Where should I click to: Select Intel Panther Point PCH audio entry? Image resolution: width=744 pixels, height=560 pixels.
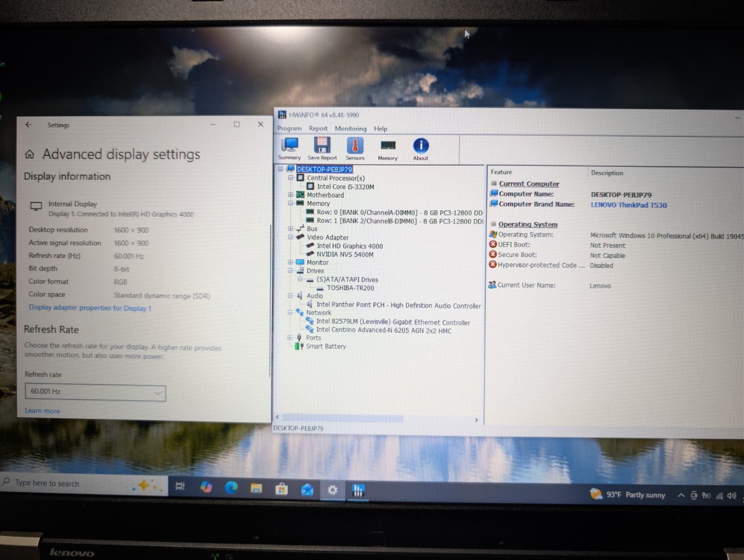click(x=399, y=305)
